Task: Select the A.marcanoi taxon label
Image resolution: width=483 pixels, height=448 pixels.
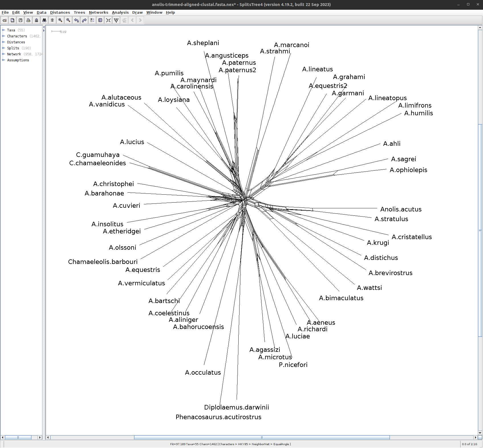Action: point(291,45)
